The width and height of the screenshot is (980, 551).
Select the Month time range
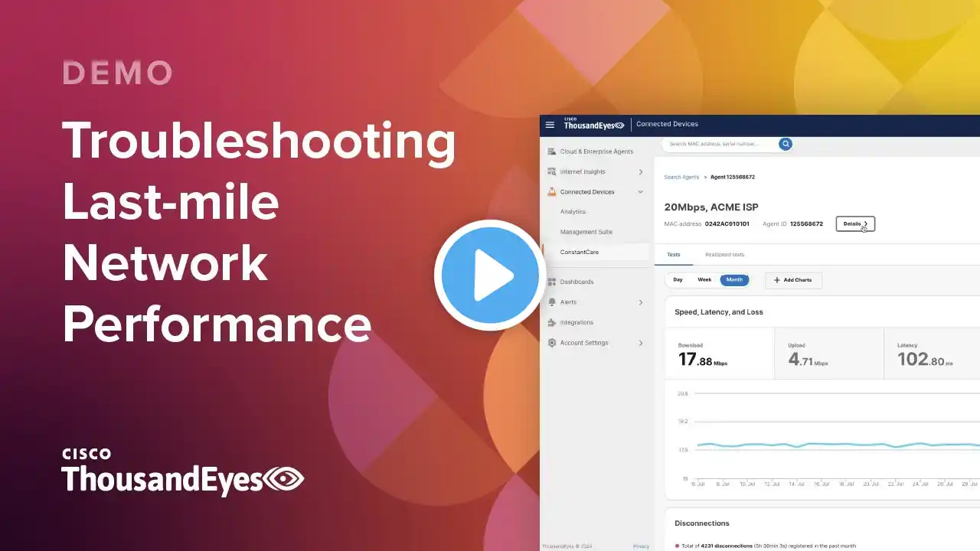tap(734, 280)
